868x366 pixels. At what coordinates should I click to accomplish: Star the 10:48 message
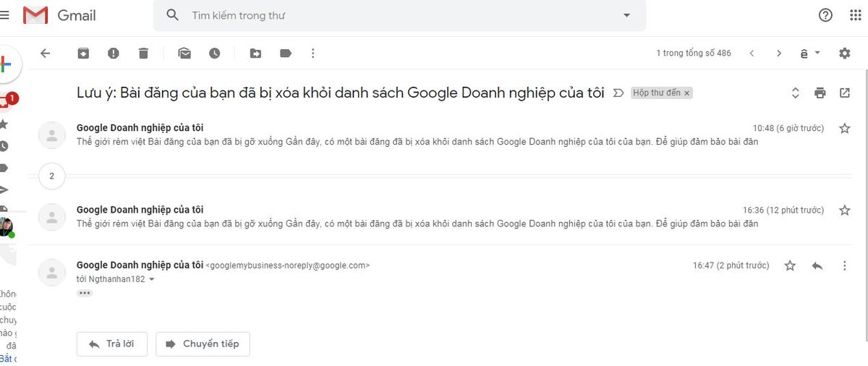point(844,128)
